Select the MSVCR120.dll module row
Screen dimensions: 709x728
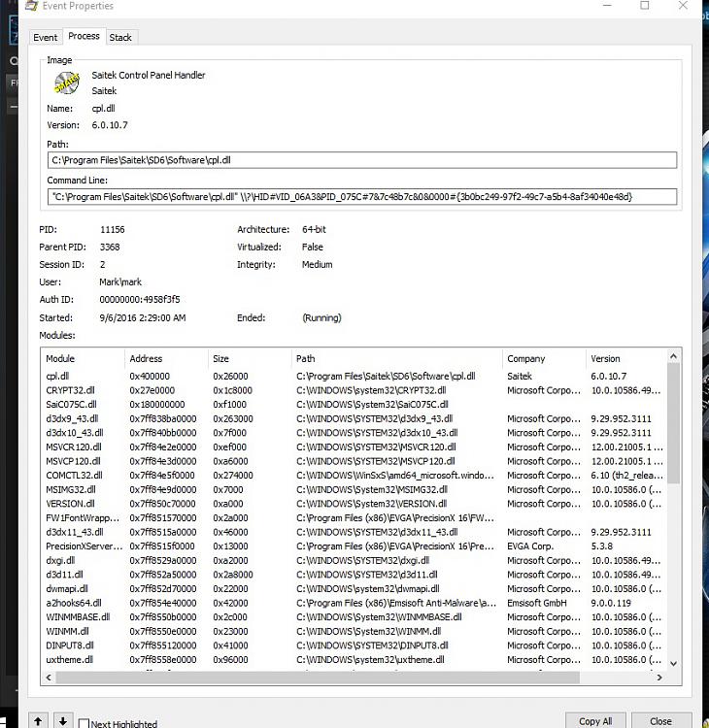pos(354,447)
